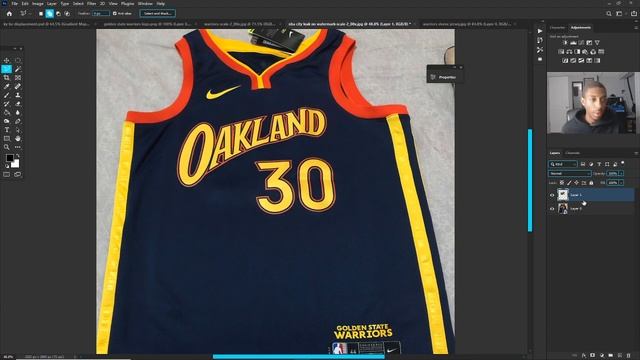Switch to the golden state warriors document tab
The height and width of the screenshot is (360, 640).
[147, 24]
